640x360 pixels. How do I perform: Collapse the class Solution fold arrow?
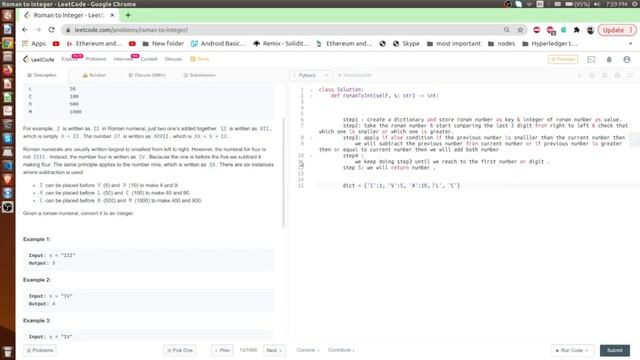(x=311, y=90)
